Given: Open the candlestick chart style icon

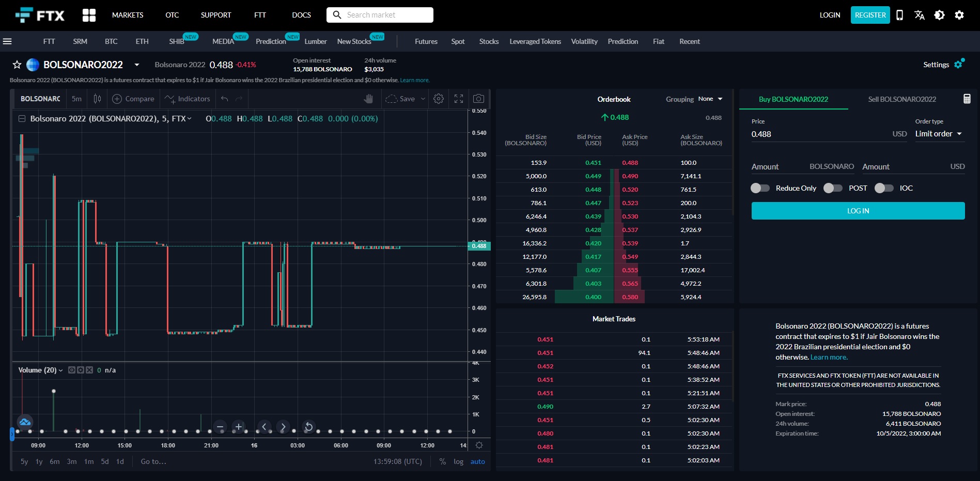Looking at the screenshot, I should pyautogui.click(x=97, y=99).
